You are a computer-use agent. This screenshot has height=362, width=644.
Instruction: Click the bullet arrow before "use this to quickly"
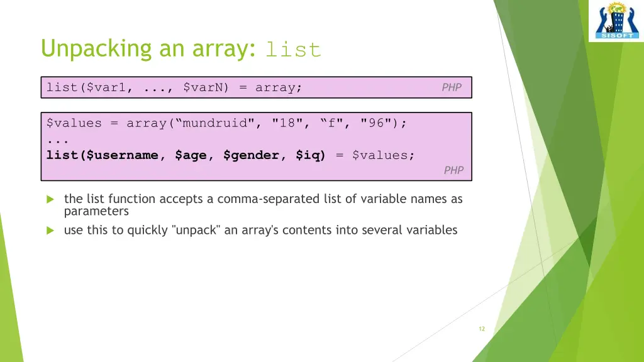tap(50, 231)
